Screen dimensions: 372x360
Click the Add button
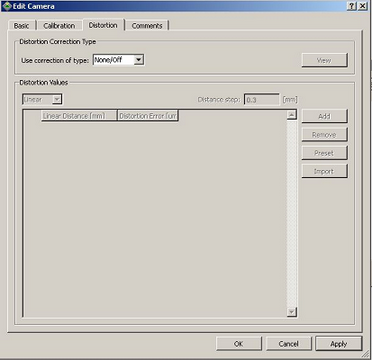pos(324,116)
